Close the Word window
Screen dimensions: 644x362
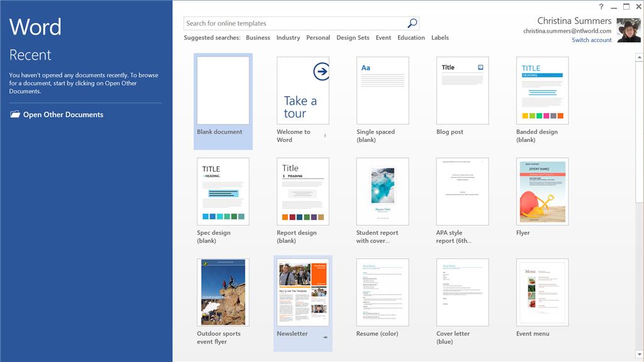639,6
